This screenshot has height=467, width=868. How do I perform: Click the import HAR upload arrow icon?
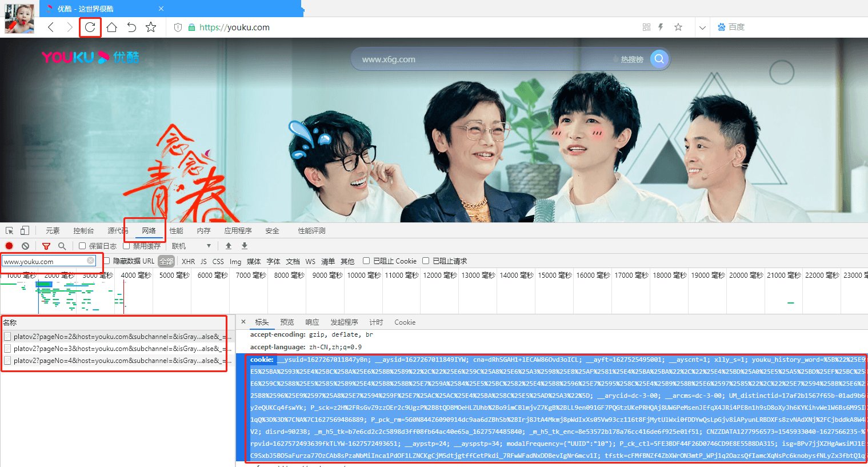[x=229, y=246]
